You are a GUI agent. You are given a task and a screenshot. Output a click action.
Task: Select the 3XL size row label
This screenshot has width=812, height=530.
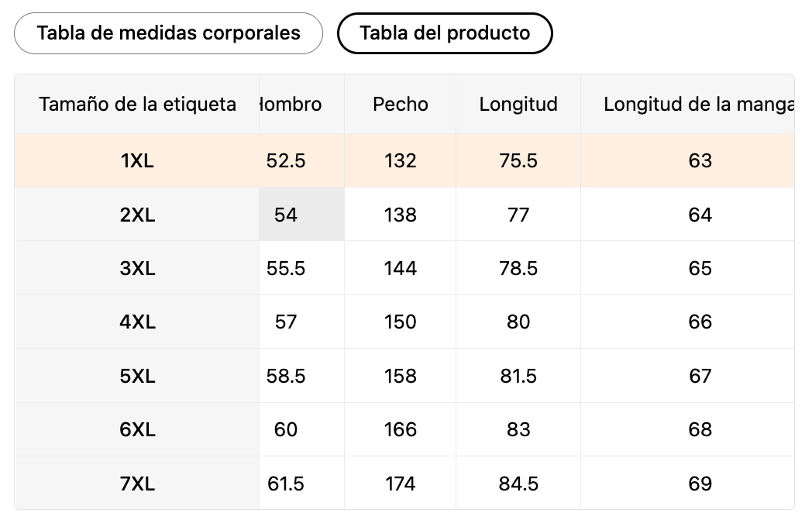pos(137,268)
